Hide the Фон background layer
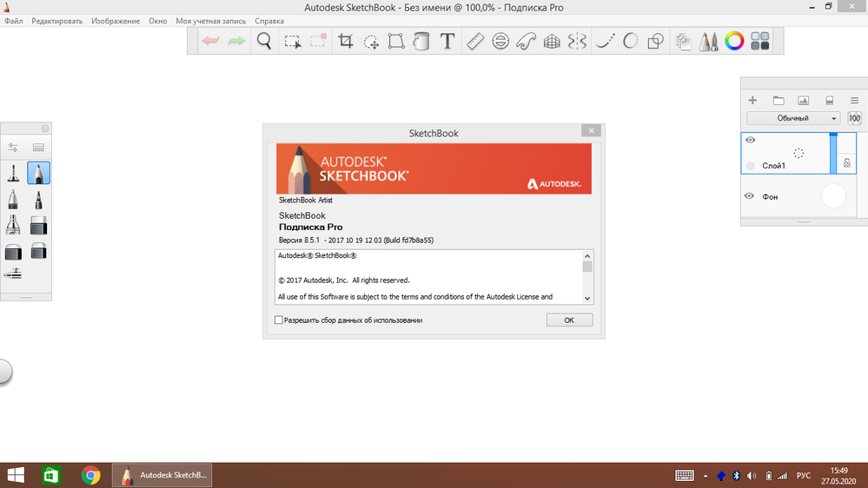 coord(749,196)
